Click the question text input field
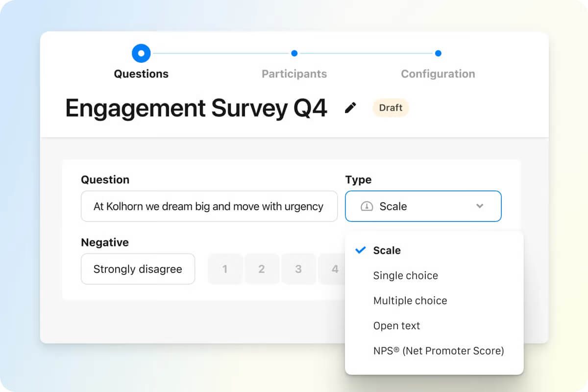The width and height of the screenshot is (588, 392). point(209,206)
